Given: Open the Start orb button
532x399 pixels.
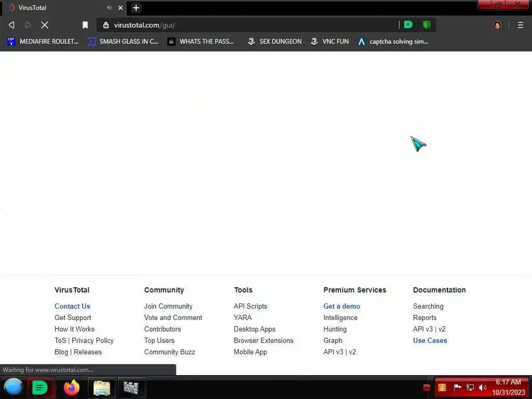Looking at the screenshot, I should [x=13, y=387].
